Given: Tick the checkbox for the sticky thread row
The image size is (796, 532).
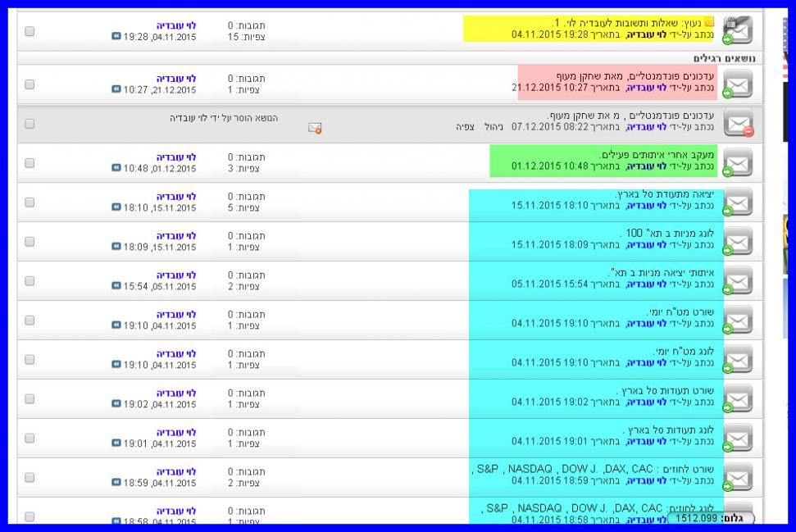Looking at the screenshot, I should (30, 31).
